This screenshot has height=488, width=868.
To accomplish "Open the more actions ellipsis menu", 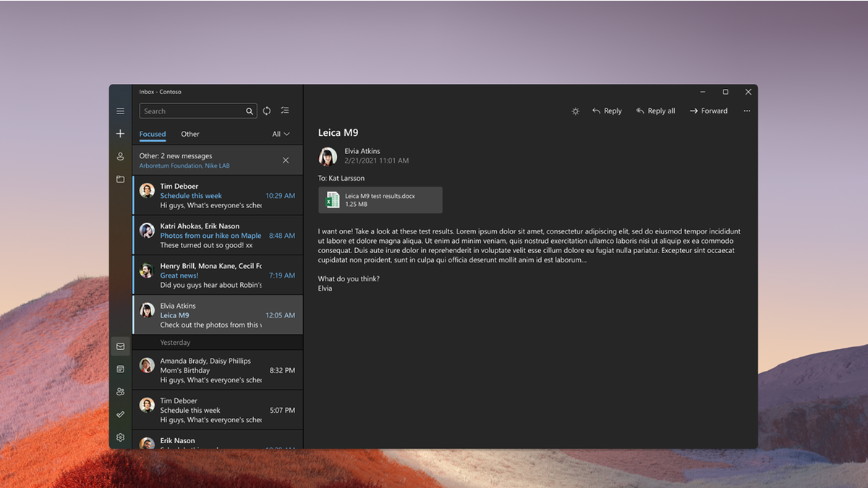I will pos(747,111).
